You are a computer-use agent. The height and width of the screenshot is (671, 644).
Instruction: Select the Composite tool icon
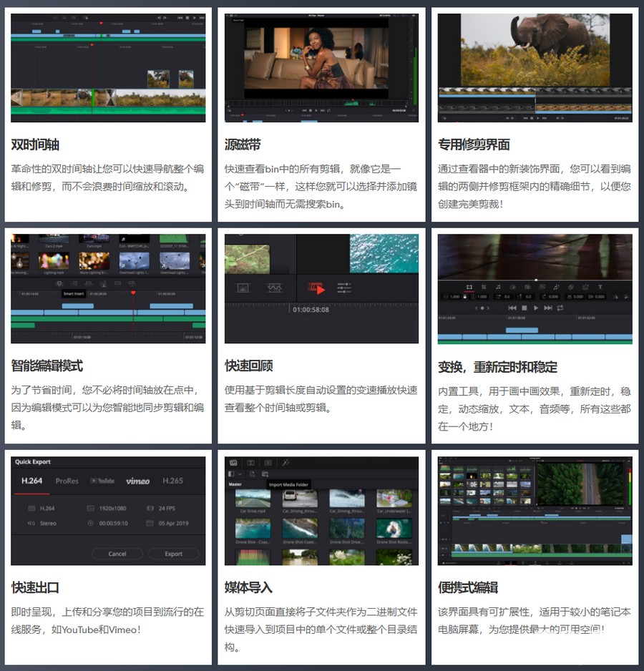[x=570, y=287]
